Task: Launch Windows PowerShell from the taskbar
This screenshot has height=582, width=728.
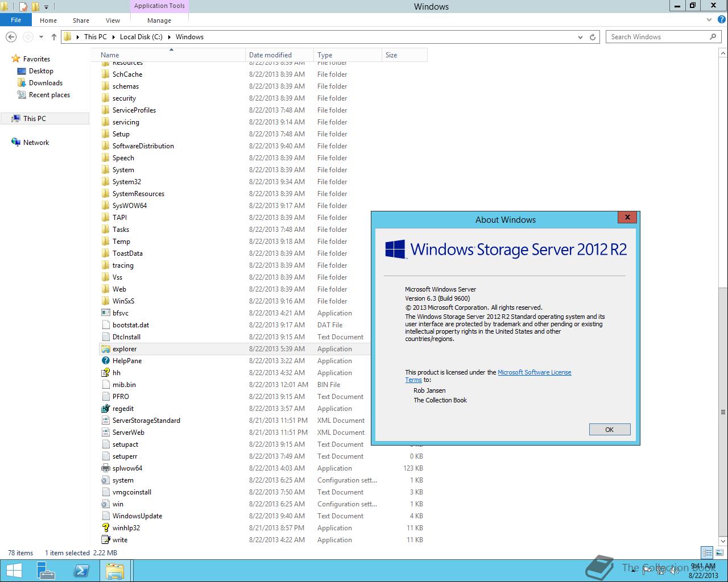Action: tap(81, 571)
